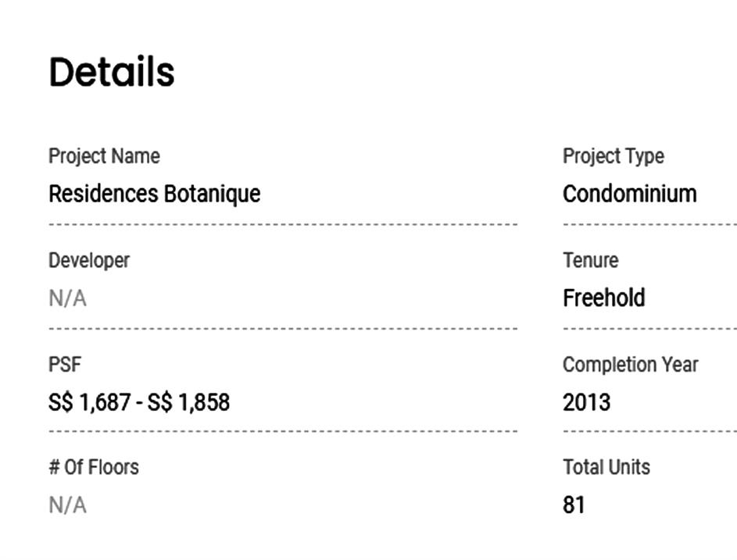
Task: Select the N/A value under # Of Floors
Action: (67, 505)
